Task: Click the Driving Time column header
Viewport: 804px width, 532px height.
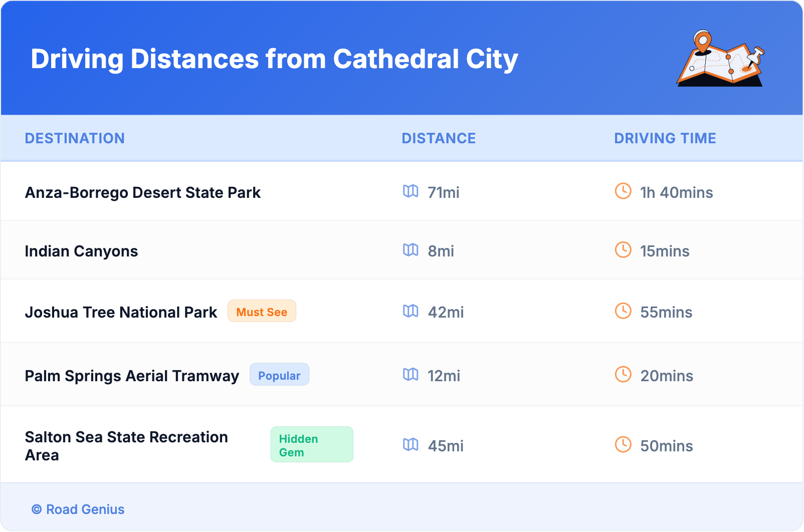Action: [x=665, y=138]
